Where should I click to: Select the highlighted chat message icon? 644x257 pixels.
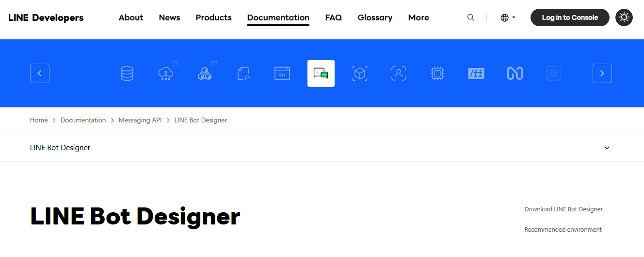321,73
